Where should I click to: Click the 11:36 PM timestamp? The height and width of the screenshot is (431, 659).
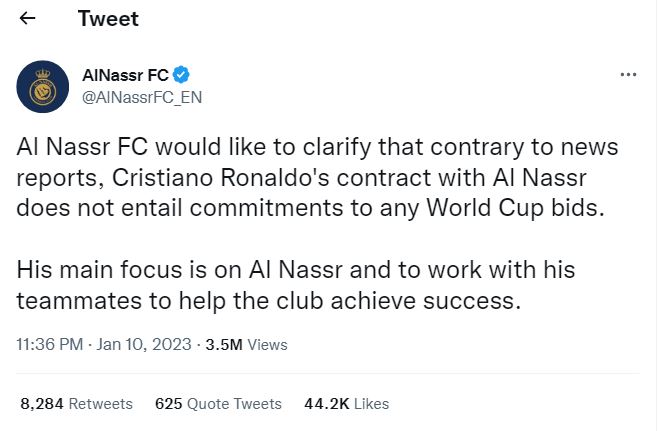coord(50,344)
